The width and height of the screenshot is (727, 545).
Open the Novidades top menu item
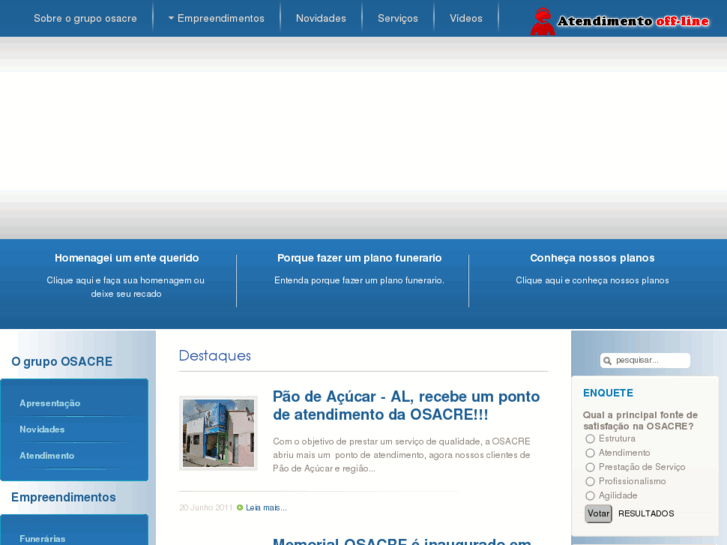pyautogui.click(x=321, y=19)
